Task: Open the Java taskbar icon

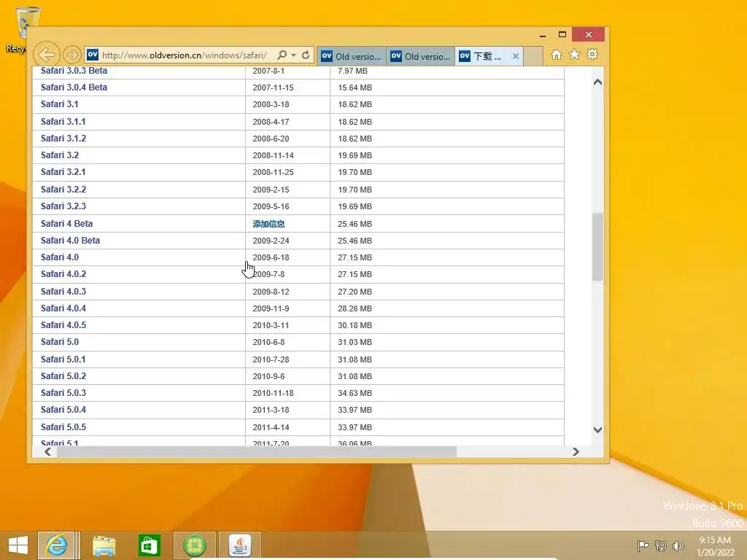Action: pos(239,545)
